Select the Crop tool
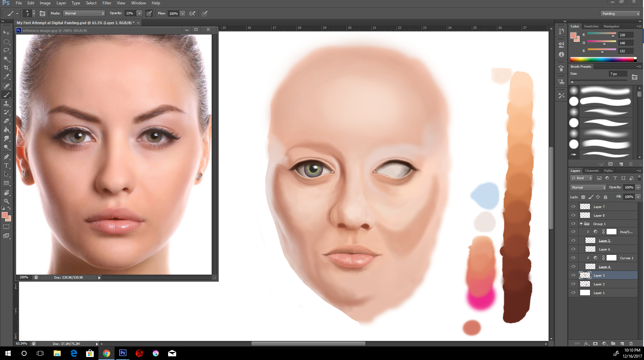Image resolution: width=644 pixels, height=360 pixels. pos(6,68)
